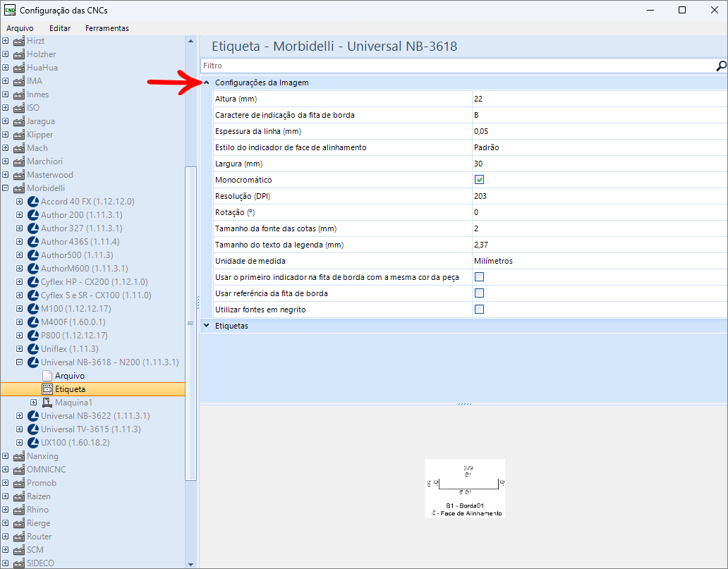Edit the Rotação value 0
728x569 pixels.
[x=600, y=212]
